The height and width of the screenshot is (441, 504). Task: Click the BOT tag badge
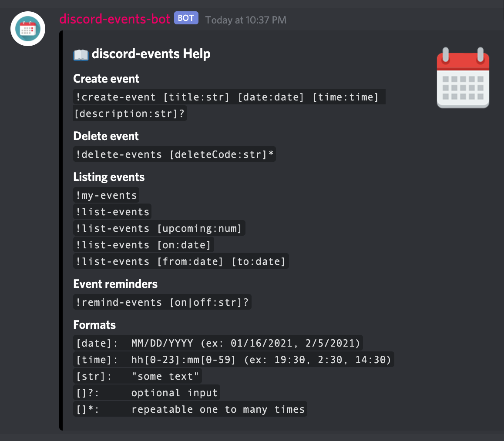pos(186,18)
